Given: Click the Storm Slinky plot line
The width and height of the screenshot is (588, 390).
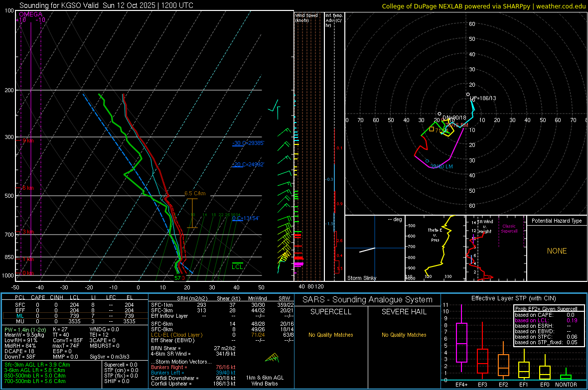Looking at the screenshot, I should click(367, 250).
